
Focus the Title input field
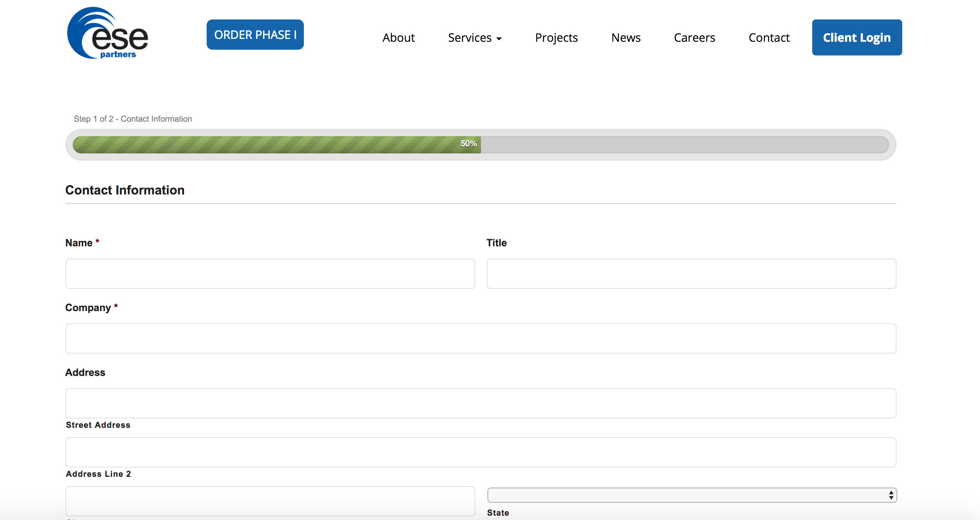click(x=691, y=274)
